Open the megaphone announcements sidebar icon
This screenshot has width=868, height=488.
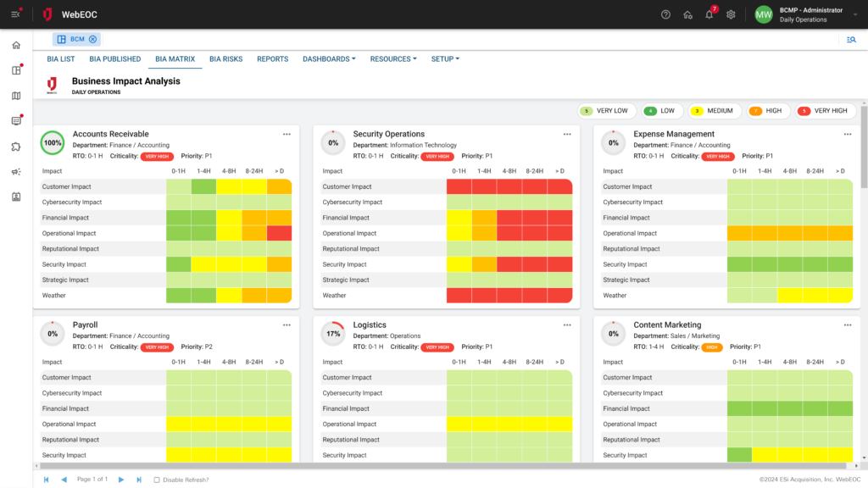[16, 172]
